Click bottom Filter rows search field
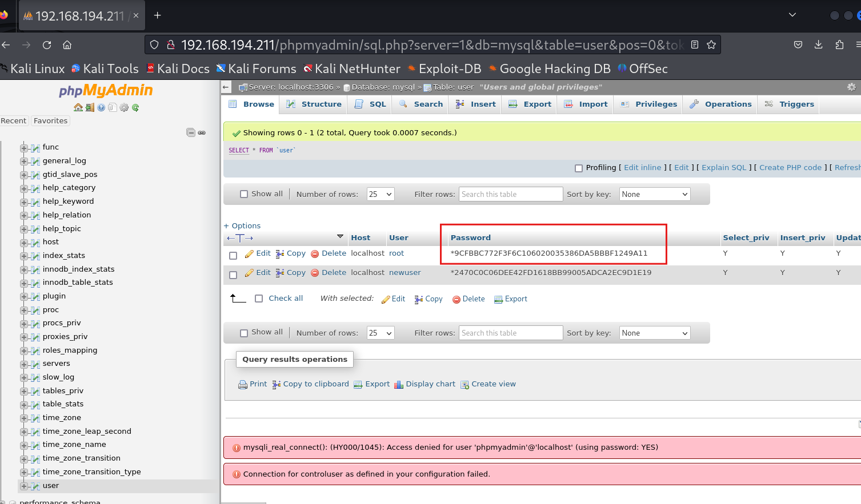Viewport: 861px width, 504px height. 511,333
